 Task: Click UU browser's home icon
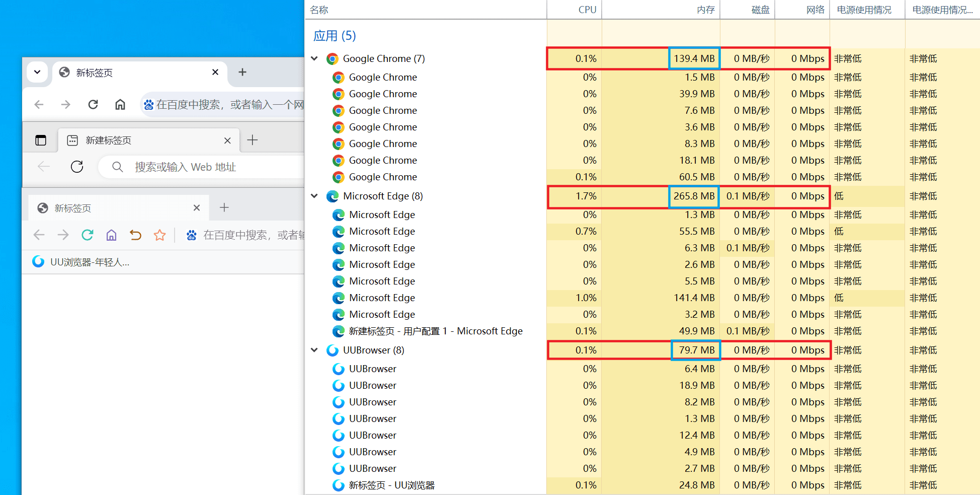(111, 235)
